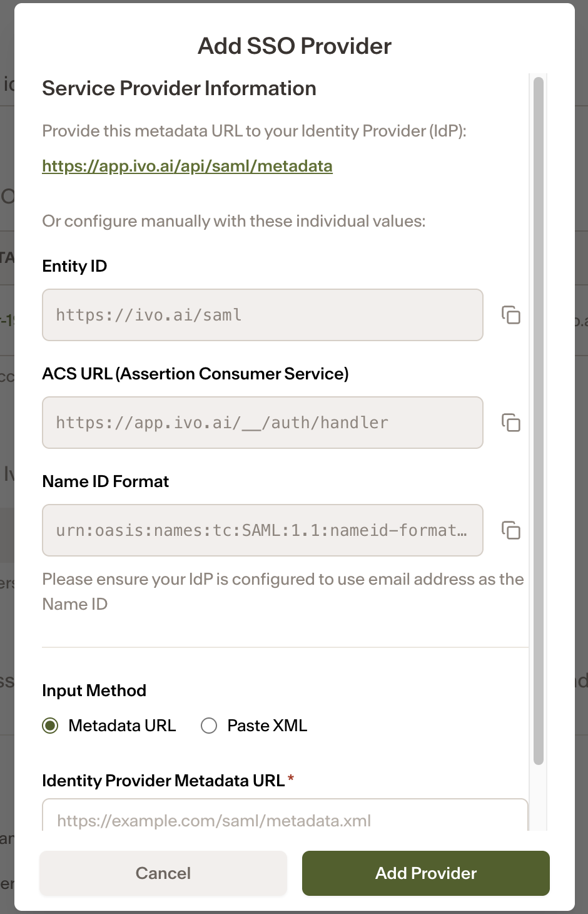Click the Add Provider button
This screenshot has width=588, height=914.
click(x=426, y=873)
